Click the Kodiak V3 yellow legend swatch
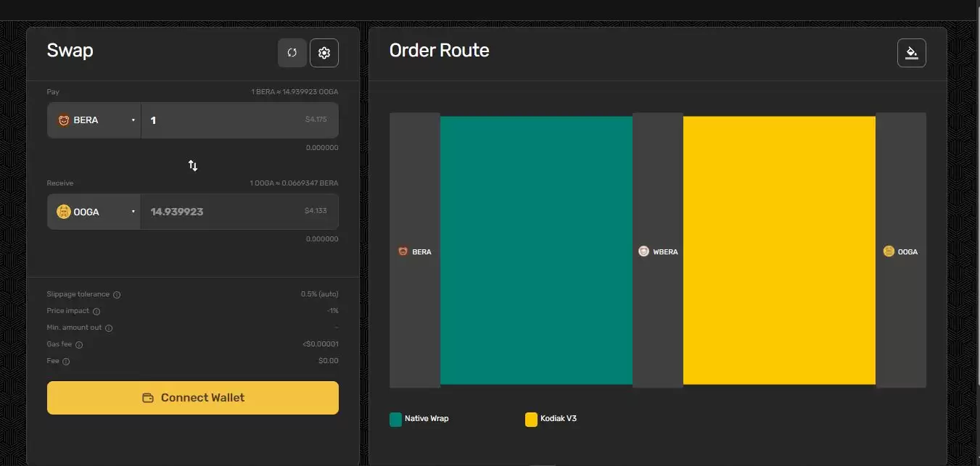Viewport: 980px width, 466px height. [531, 419]
